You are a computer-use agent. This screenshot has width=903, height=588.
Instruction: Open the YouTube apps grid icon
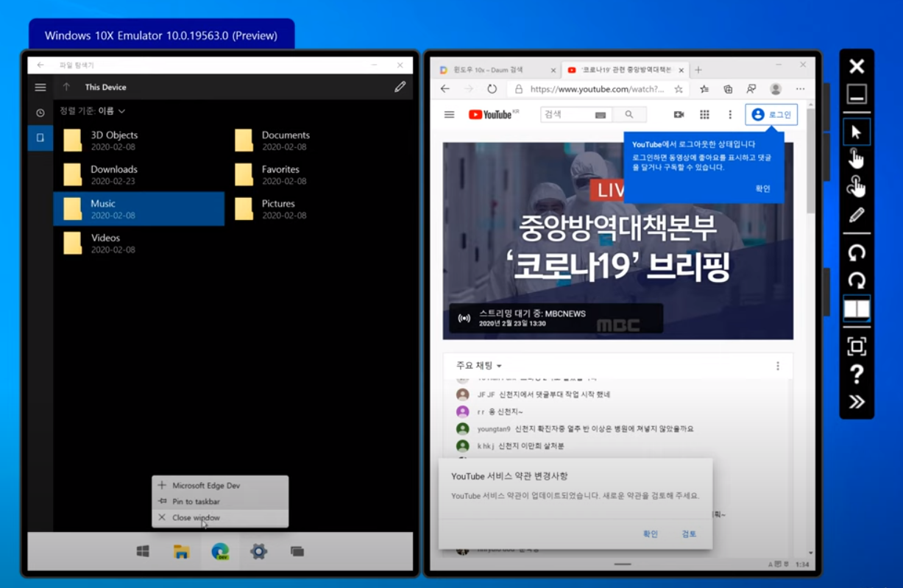click(x=704, y=115)
